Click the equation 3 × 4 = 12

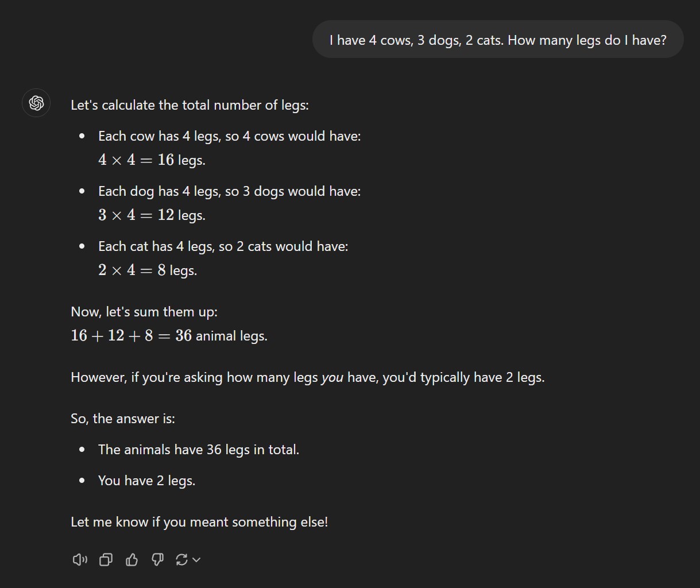[x=136, y=215]
